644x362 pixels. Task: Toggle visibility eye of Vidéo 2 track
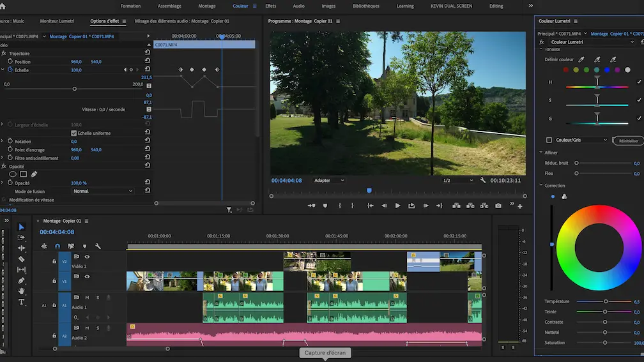pyautogui.click(x=87, y=257)
